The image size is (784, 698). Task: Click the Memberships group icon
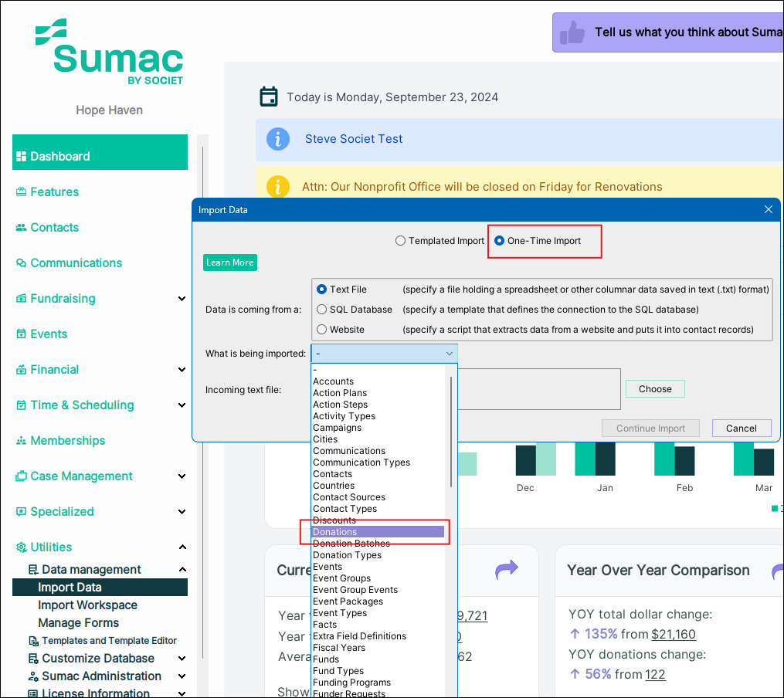[x=21, y=441]
